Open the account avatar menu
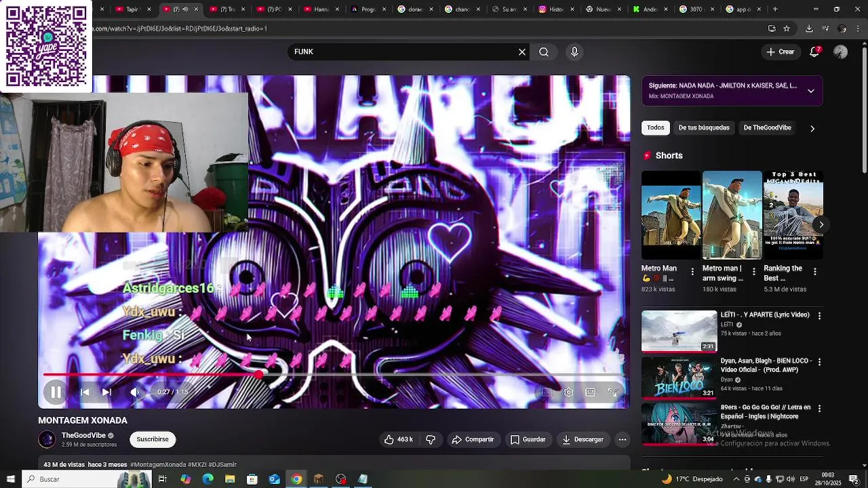The width and height of the screenshot is (868, 488). coord(840,52)
